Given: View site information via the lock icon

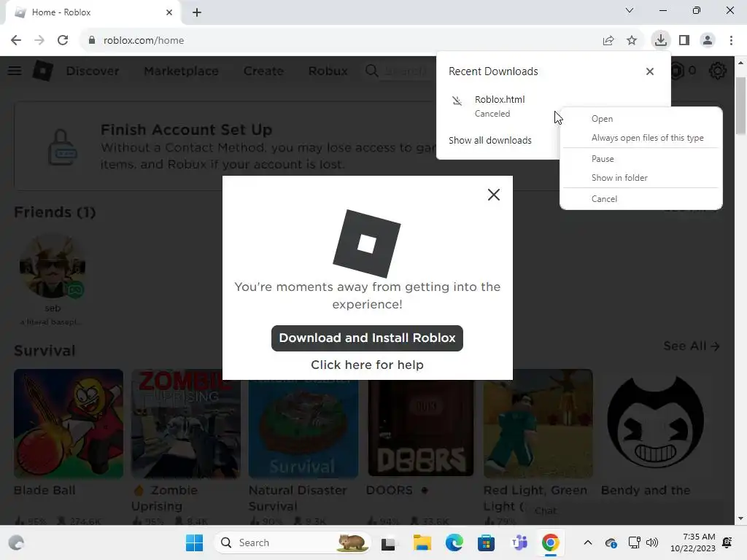Looking at the screenshot, I should pyautogui.click(x=92, y=41).
